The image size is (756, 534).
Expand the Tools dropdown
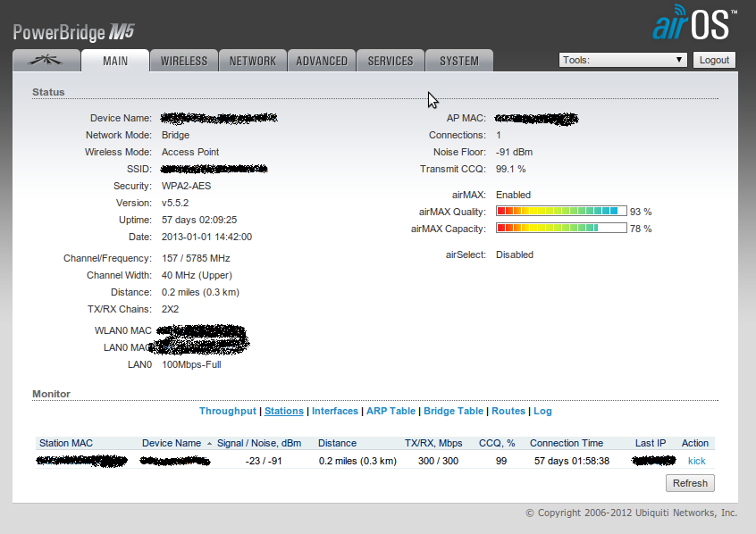point(623,60)
